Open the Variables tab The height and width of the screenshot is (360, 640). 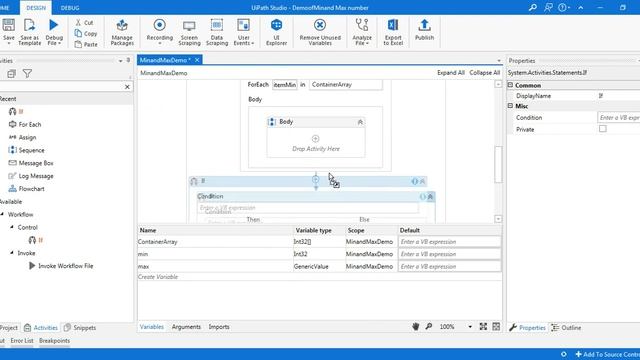coord(151,327)
